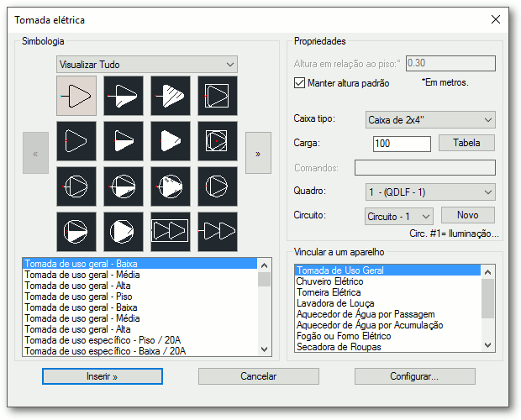
Task: Choose half-filled triangle with stem symbol, top row
Action: (x=124, y=96)
